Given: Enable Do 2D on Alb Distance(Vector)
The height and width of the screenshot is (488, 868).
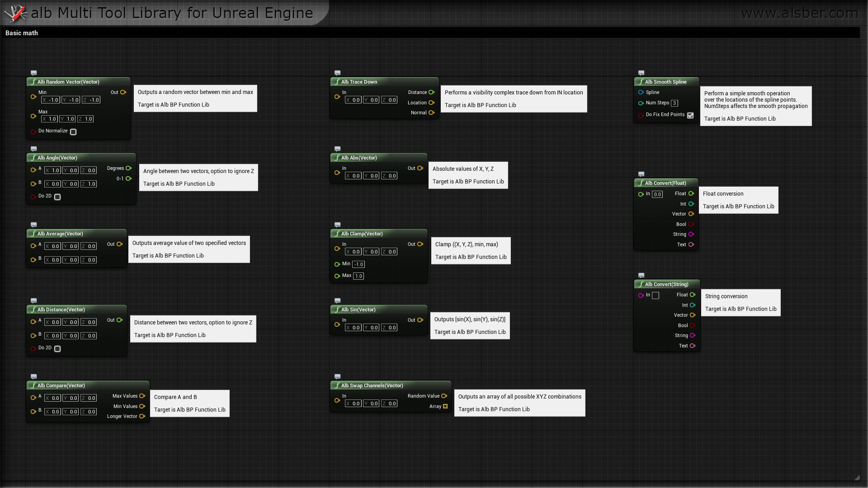Looking at the screenshot, I should coord(57,348).
